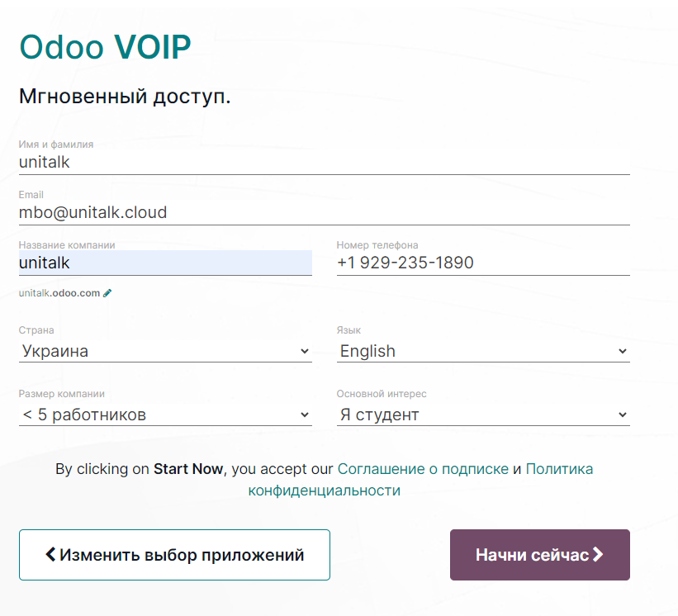
Task: Expand the Основной интерес dropdown
Action: pyautogui.click(x=483, y=415)
